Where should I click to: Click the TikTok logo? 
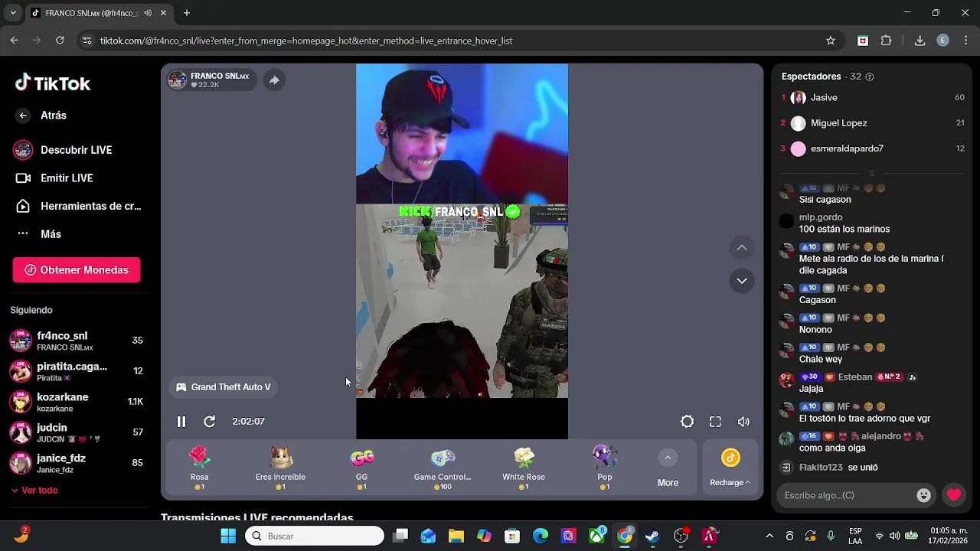(53, 83)
